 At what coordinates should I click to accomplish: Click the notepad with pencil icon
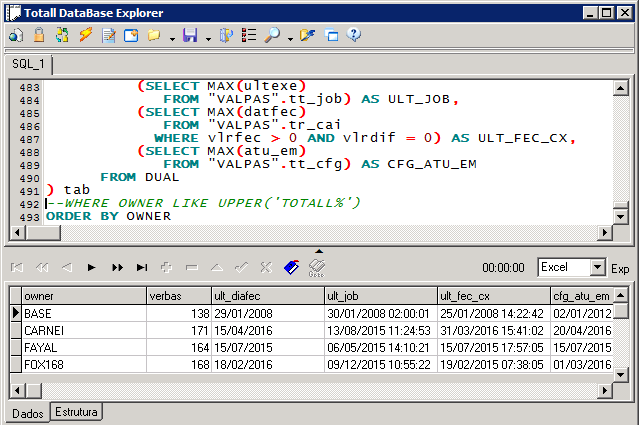click(109, 35)
